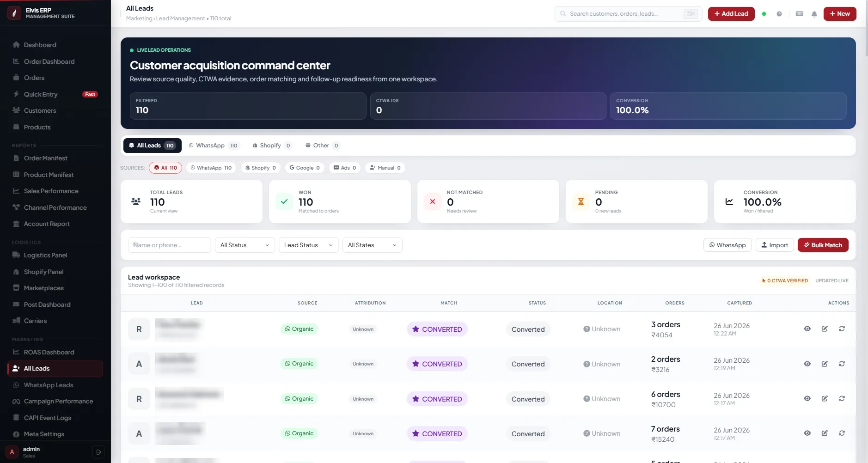View the lead with 3 orders
868x463 pixels.
[x=807, y=329]
